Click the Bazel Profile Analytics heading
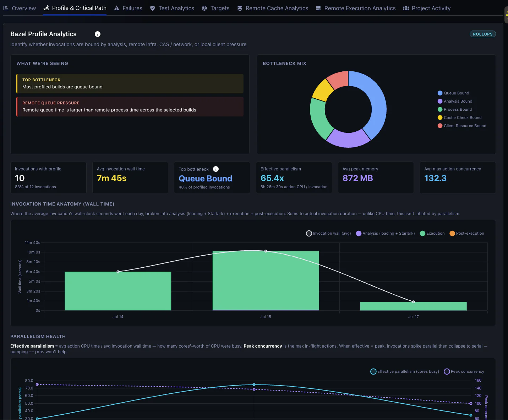This screenshot has width=508, height=420. (x=43, y=34)
